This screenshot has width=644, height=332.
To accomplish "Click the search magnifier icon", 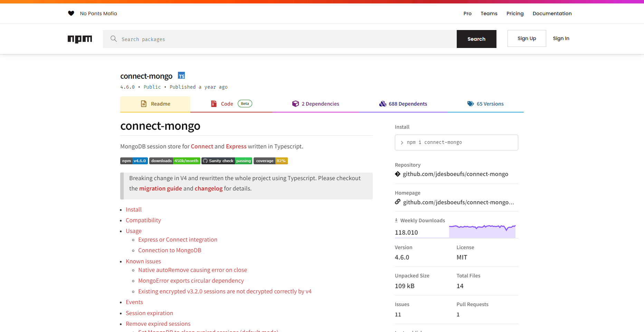I will tap(114, 39).
